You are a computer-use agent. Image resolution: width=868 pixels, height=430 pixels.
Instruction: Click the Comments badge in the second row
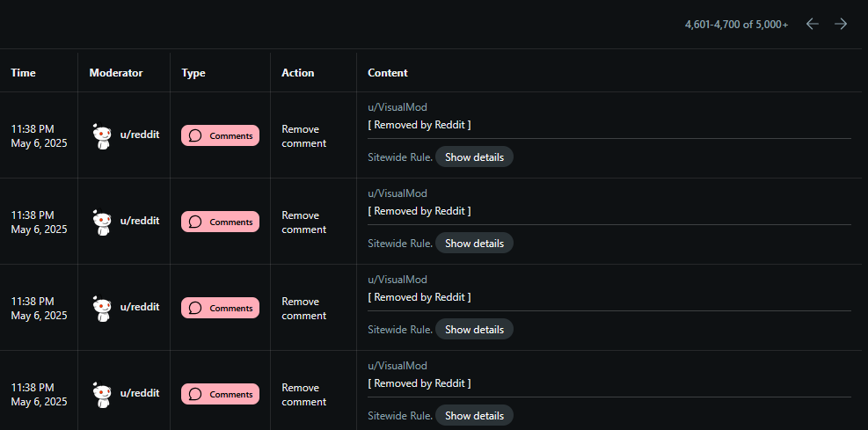[221, 222]
